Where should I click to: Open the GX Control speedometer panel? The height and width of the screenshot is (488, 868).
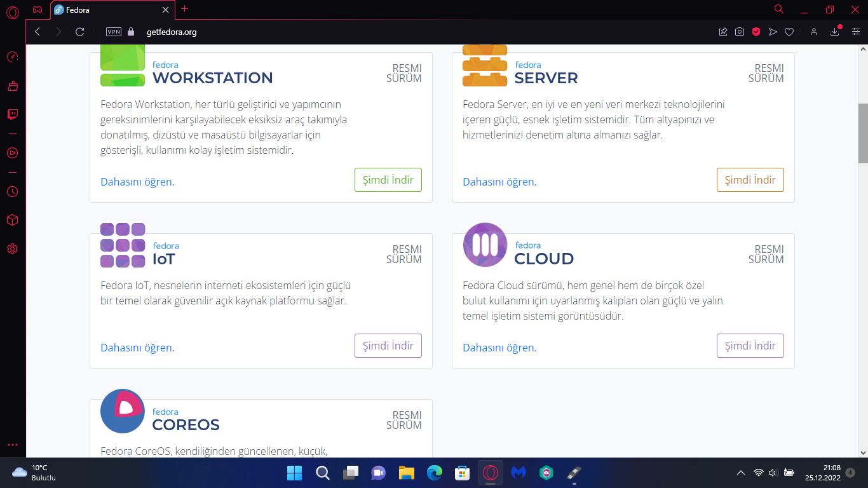click(x=12, y=57)
